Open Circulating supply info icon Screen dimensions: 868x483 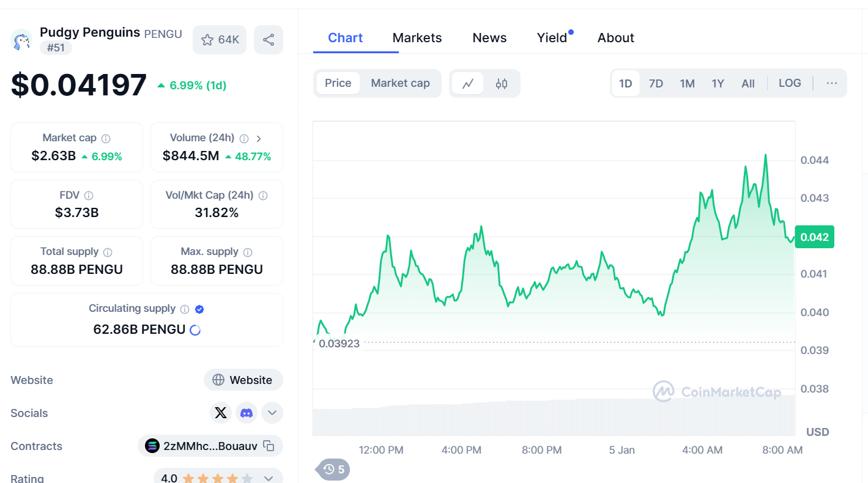(185, 309)
